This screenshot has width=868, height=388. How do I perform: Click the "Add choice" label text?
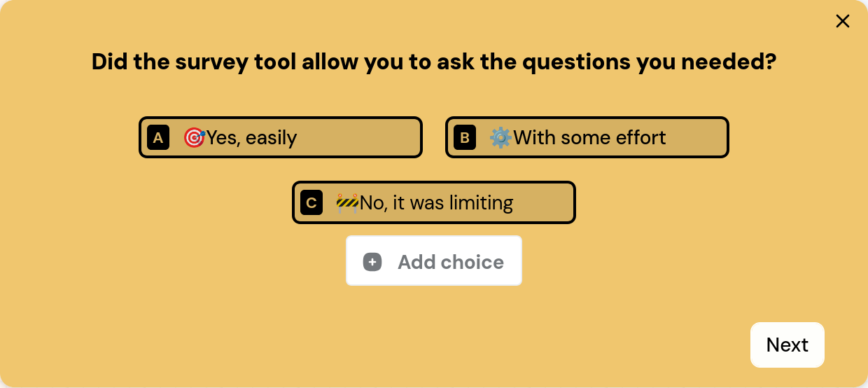coord(451,262)
